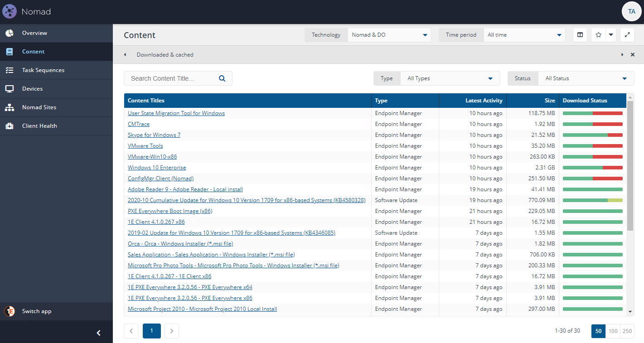Open the Time period dropdown
This screenshot has height=343, width=644.
(523, 35)
